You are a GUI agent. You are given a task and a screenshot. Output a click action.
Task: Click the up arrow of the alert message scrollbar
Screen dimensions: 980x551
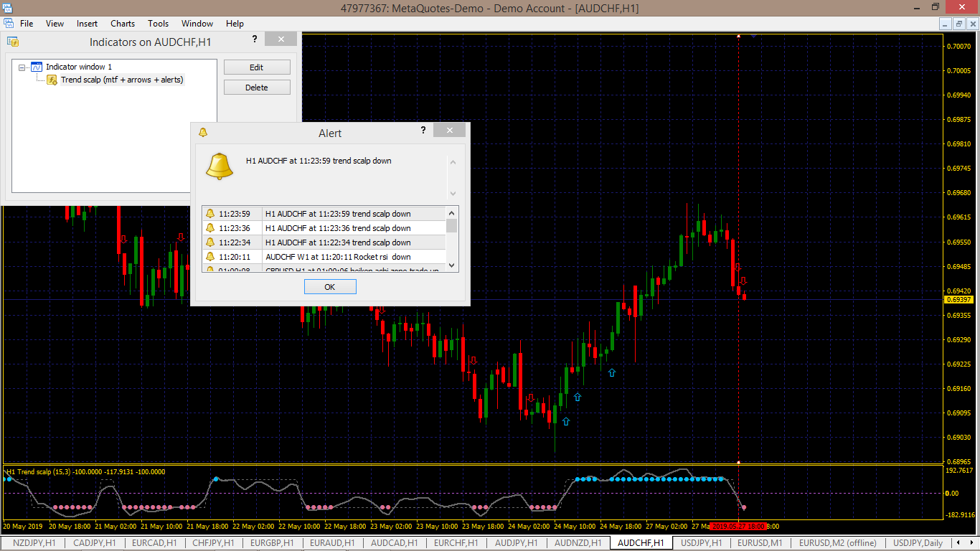453,162
